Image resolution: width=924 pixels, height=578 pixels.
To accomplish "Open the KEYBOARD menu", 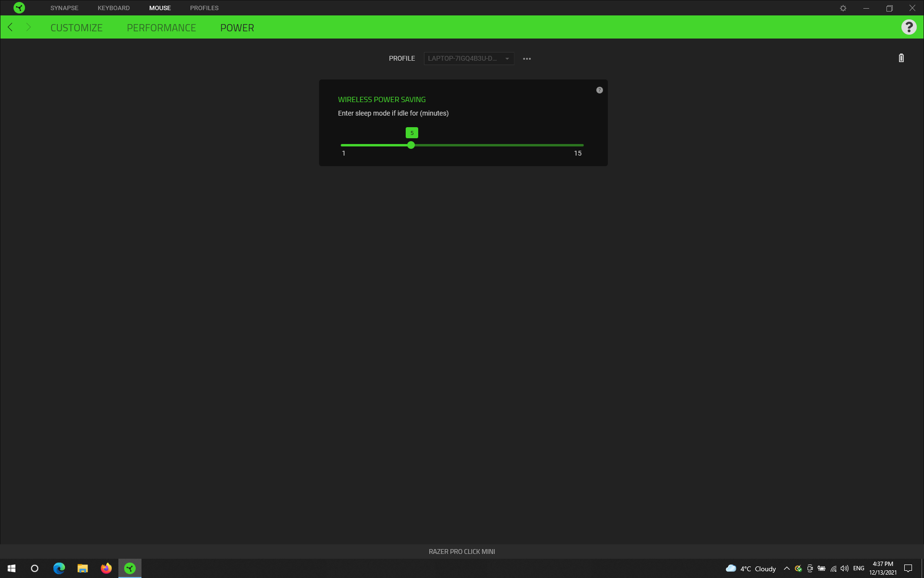I will tap(114, 8).
